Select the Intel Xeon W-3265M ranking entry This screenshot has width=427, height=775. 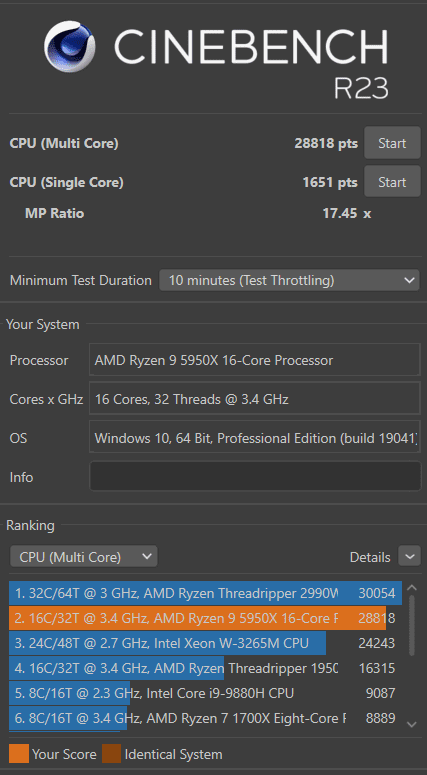click(205, 643)
